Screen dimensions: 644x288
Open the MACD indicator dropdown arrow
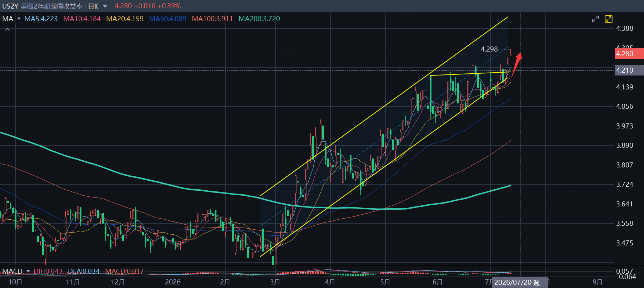coord(28,271)
